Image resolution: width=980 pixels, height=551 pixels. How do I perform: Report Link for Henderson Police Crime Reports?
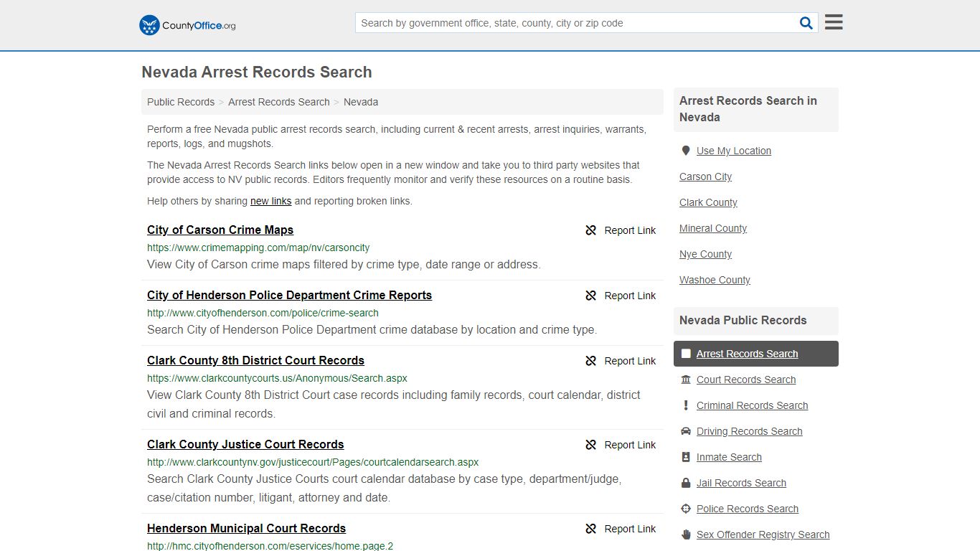click(630, 296)
